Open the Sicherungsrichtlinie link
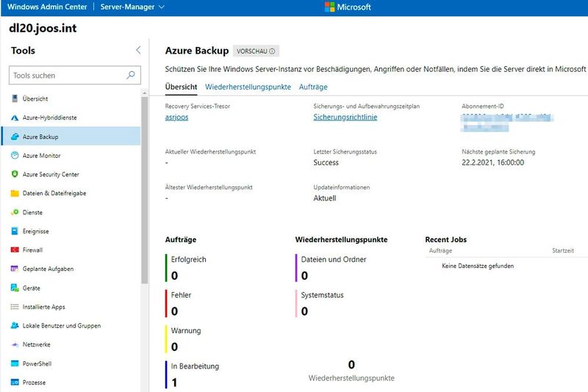 point(345,117)
